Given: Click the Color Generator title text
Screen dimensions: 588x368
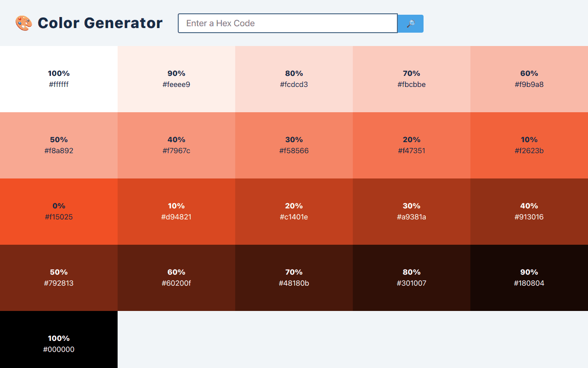Looking at the screenshot, I should click(100, 23).
